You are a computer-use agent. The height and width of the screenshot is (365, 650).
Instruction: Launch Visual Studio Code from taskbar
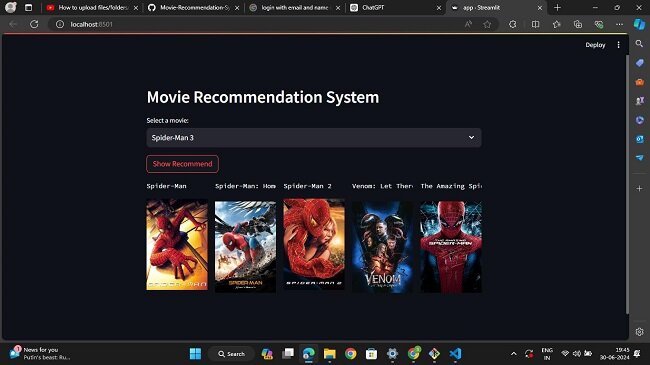pos(455,353)
